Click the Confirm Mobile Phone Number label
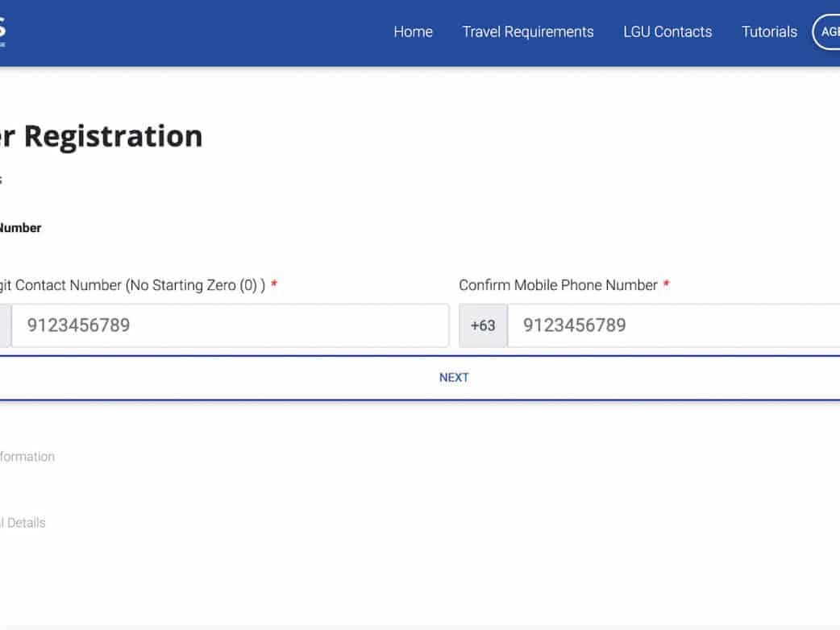This screenshot has height=630, width=840. tap(558, 285)
